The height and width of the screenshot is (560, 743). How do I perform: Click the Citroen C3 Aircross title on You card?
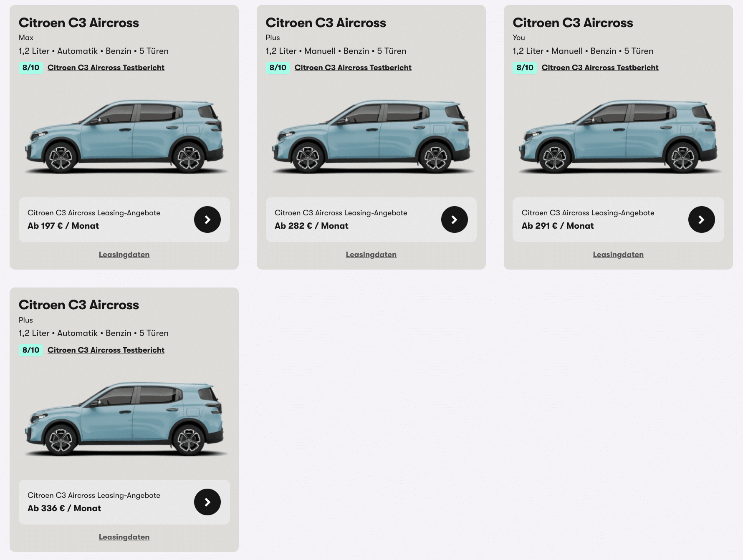pos(573,23)
